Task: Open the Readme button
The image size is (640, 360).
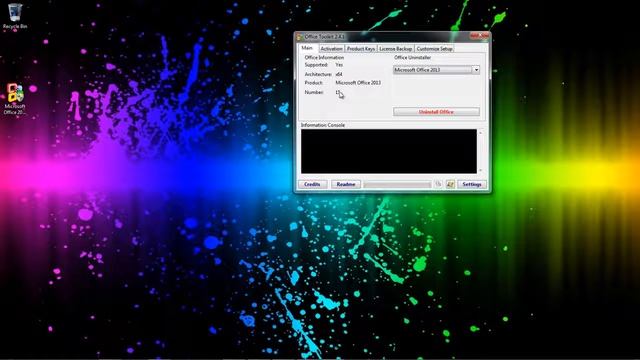Action: [x=346, y=184]
